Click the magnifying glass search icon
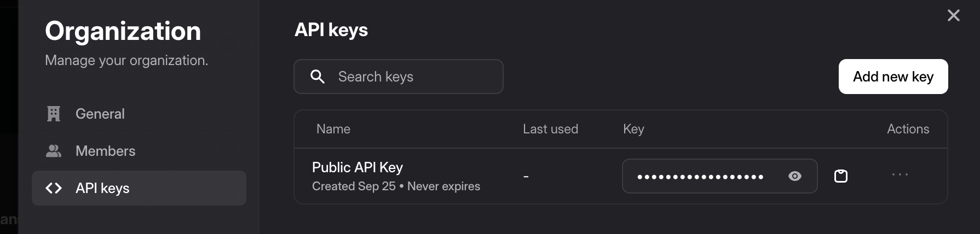980x234 pixels. click(318, 77)
